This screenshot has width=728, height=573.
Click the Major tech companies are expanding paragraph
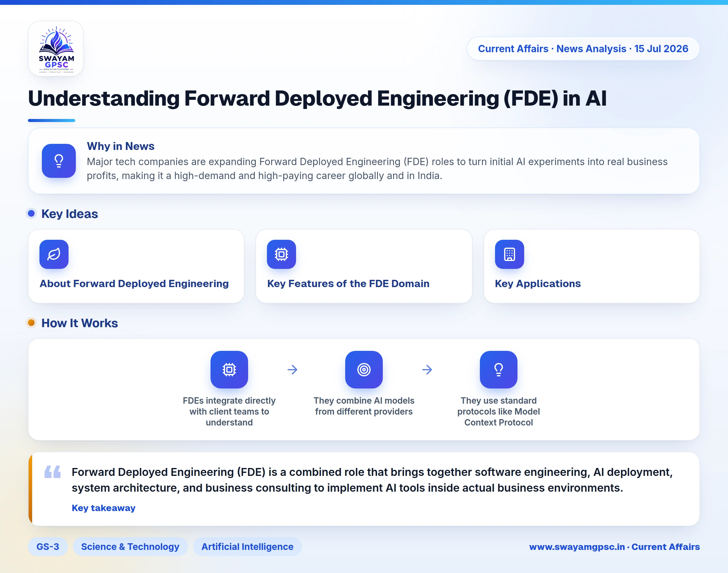[x=377, y=169]
